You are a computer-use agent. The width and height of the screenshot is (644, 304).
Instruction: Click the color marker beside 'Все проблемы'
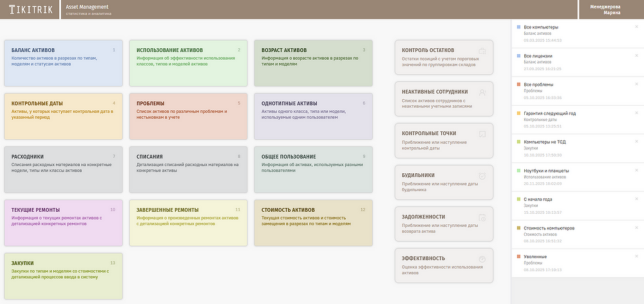click(x=518, y=84)
